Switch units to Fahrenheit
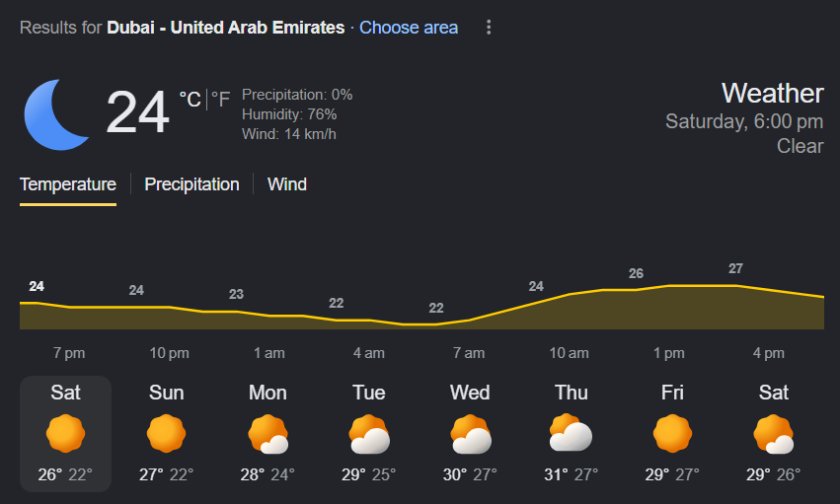The width and height of the screenshot is (840, 504). click(221, 99)
